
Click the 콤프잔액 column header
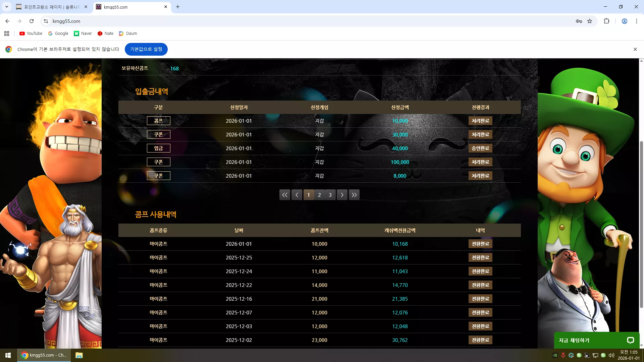(319, 230)
